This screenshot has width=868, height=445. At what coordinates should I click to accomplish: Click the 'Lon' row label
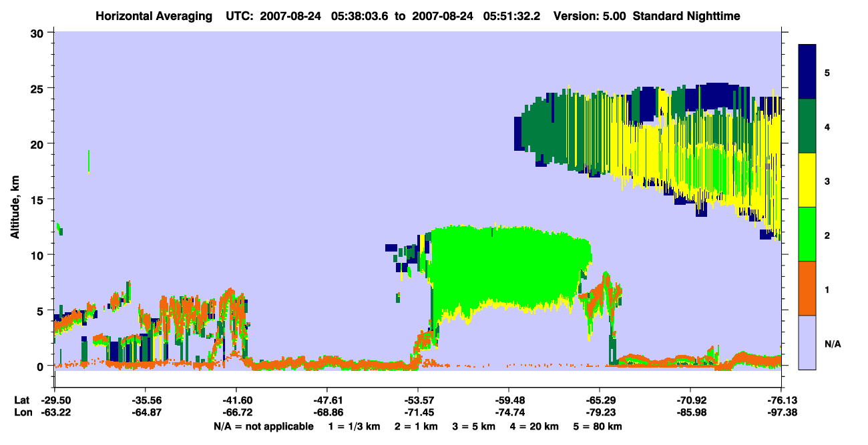(22, 413)
